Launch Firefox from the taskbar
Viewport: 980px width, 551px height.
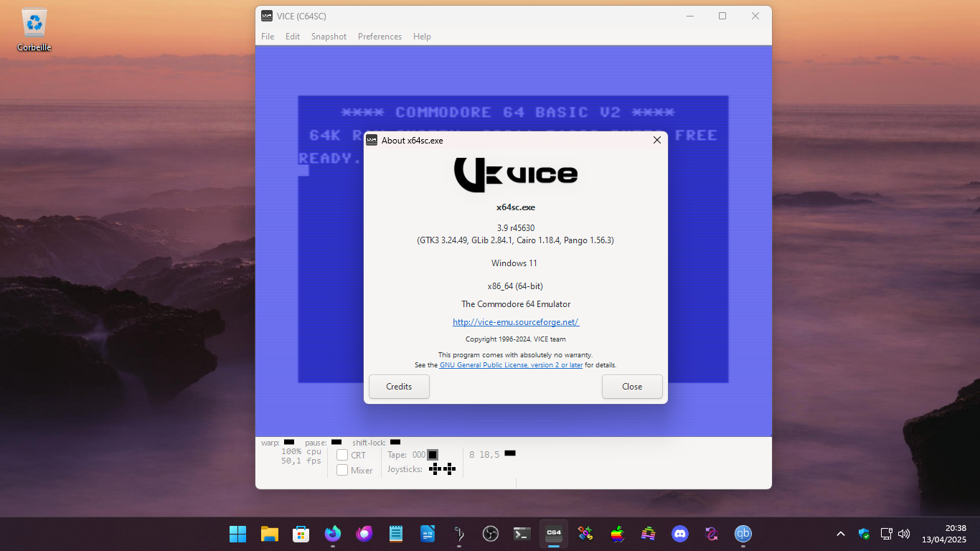pyautogui.click(x=332, y=534)
